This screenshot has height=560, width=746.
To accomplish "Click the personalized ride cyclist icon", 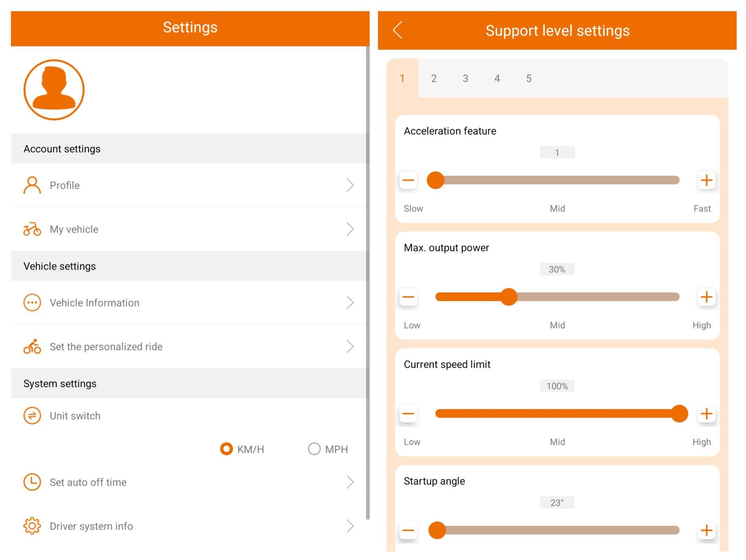I will pos(32,347).
